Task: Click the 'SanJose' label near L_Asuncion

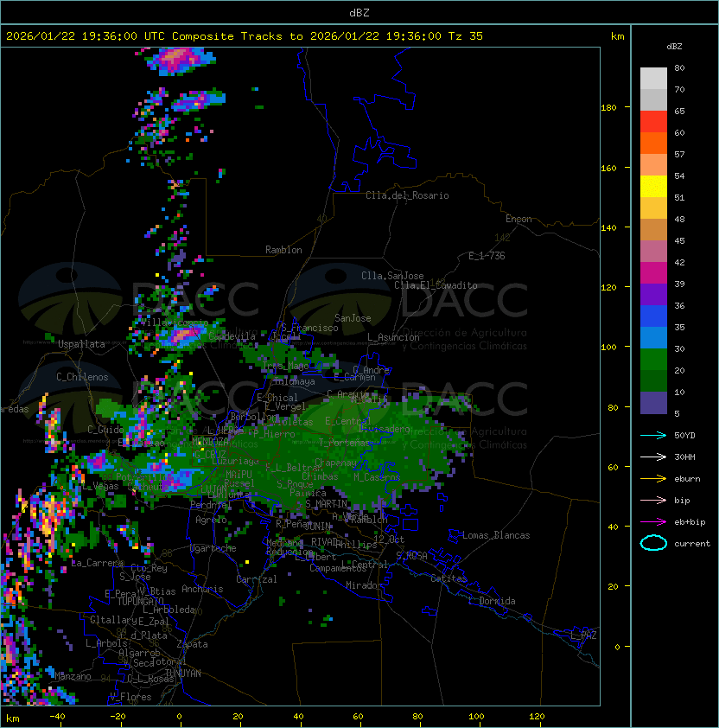Action: [x=353, y=318]
